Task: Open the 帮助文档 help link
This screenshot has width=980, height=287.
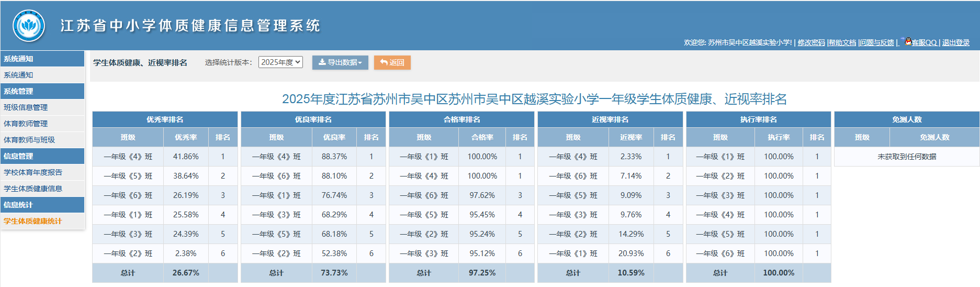Action: (842, 43)
